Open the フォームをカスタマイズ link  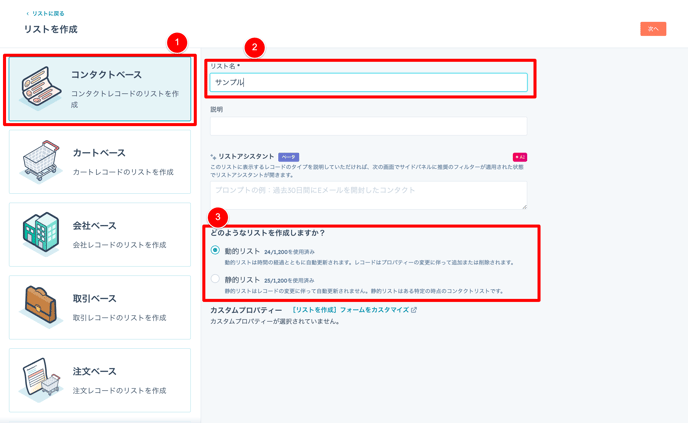click(x=351, y=310)
